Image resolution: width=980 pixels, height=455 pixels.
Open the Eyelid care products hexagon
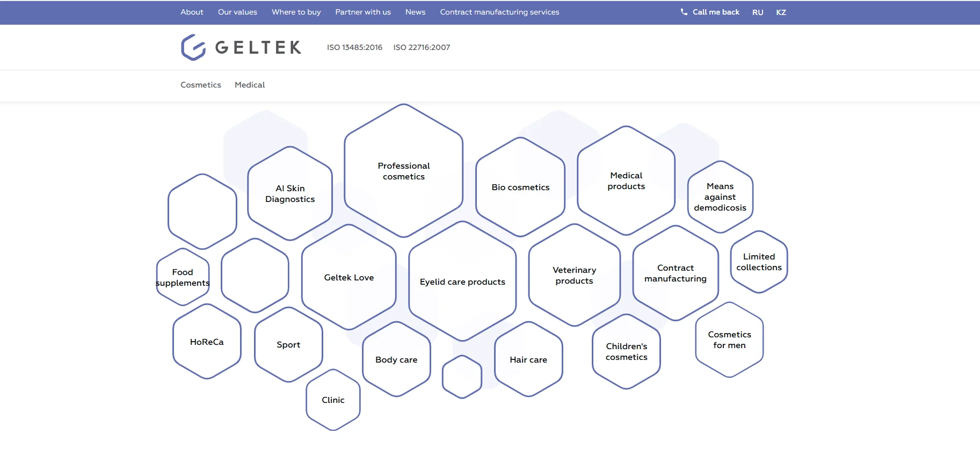tap(462, 281)
